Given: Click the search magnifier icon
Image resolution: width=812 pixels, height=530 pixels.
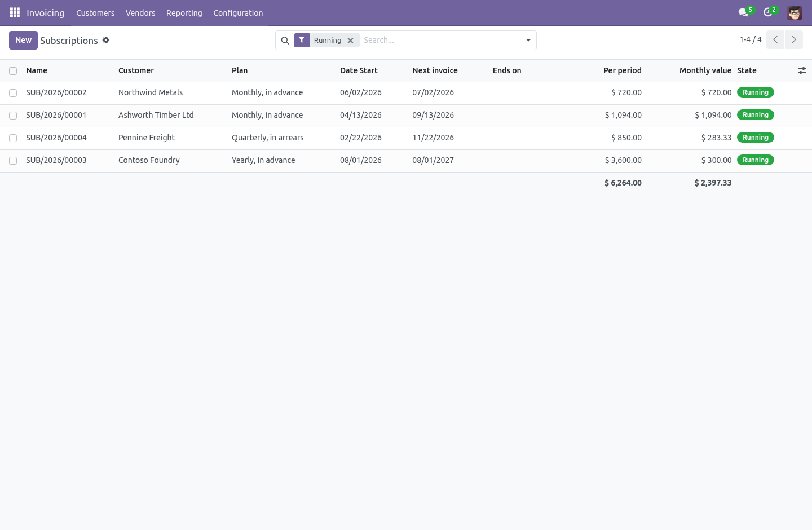Looking at the screenshot, I should click(x=285, y=41).
